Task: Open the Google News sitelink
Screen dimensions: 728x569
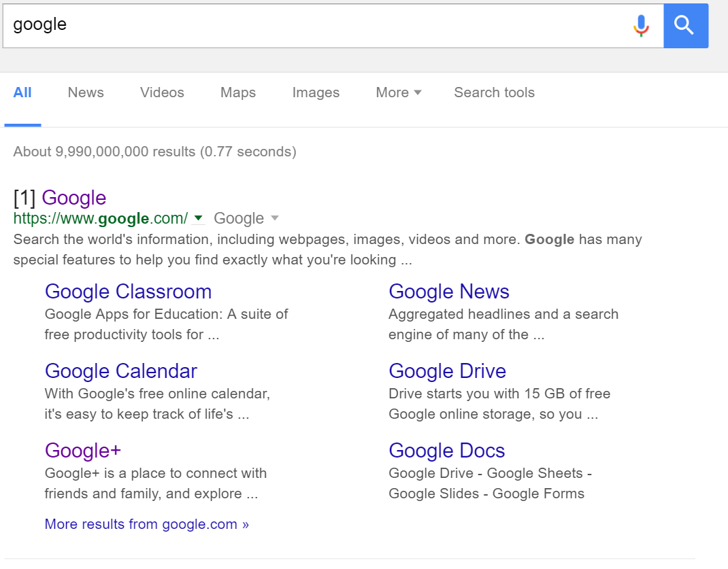Action: click(x=448, y=292)
